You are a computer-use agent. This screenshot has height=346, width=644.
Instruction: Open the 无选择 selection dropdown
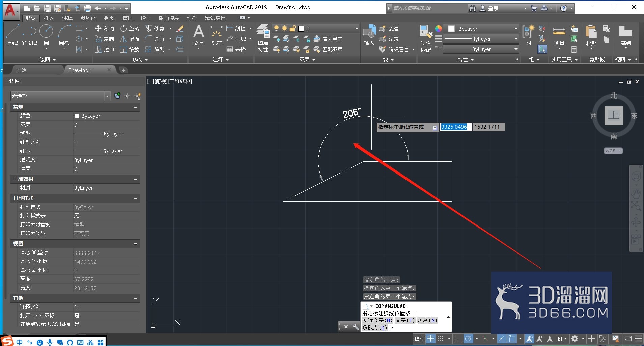click(60, 96)
